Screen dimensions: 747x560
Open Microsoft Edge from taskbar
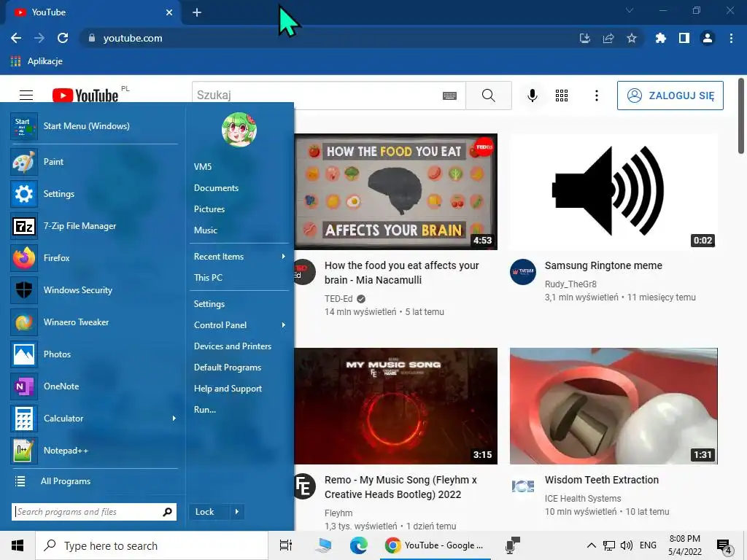pyautogui.click(x=358, y=545)
